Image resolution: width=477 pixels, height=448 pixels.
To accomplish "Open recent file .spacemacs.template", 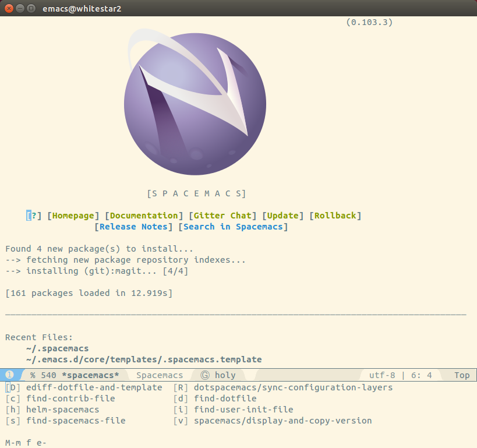I will [x=144, y=359].
